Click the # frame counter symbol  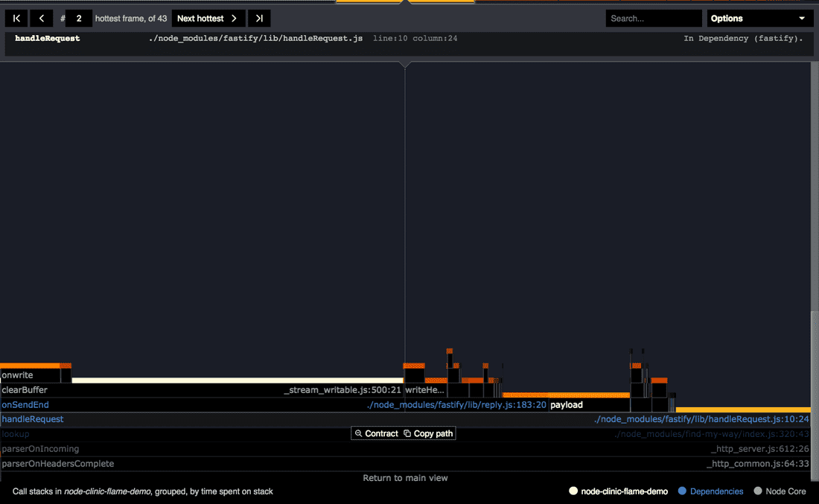point(63,18)
